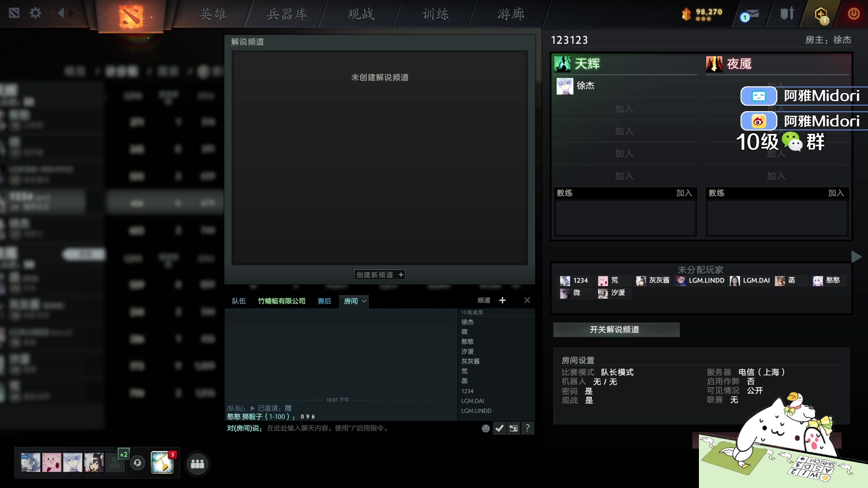Open the armory shield icon

[x=787, y=14]
